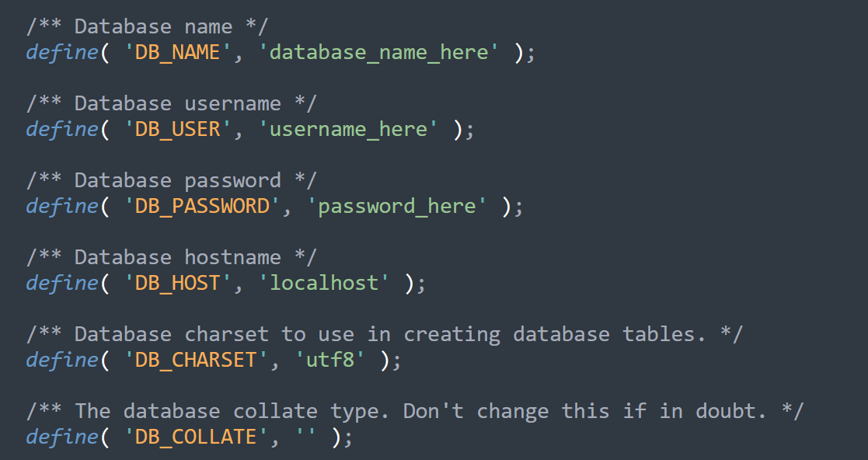Click the 'The database collate type' comment
Image resolution: width=868 pixels, height=460 pixels.
click(414, 411)
